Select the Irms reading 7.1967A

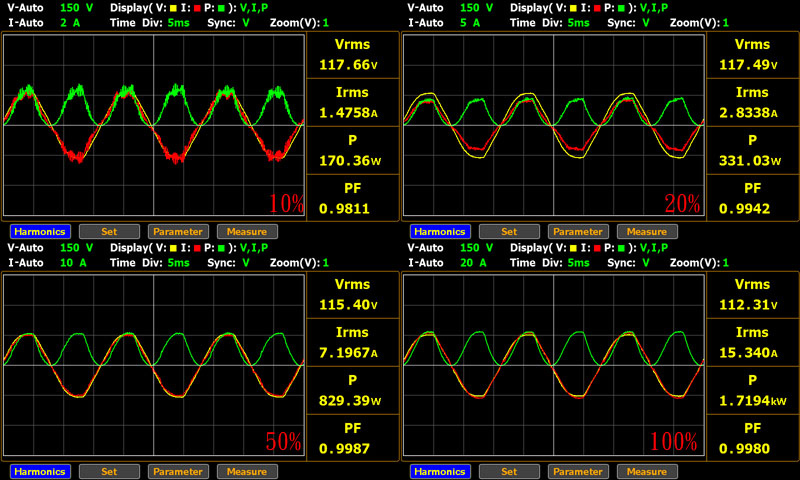(x=348, y=352)
